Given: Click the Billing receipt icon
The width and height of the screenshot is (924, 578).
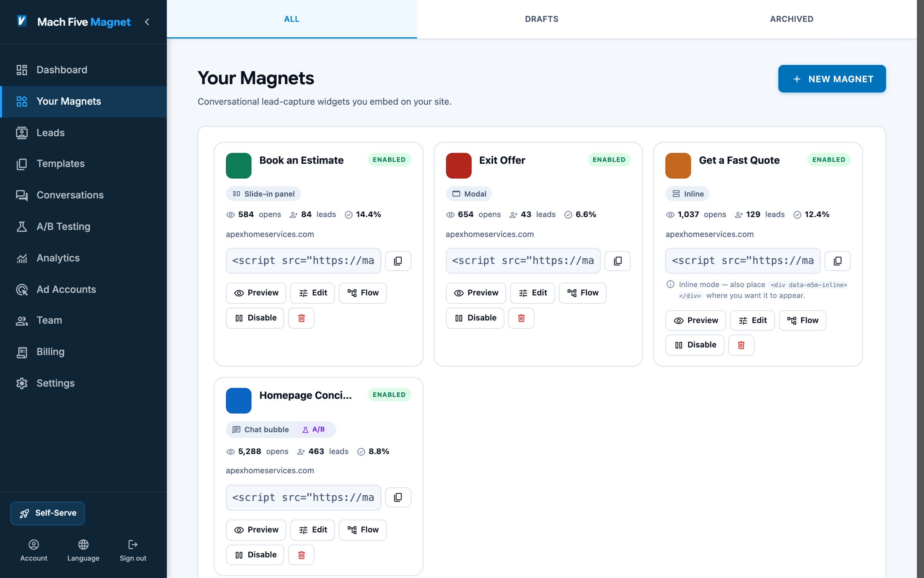Looking at the screenshot, I should (x=22, y=352).
